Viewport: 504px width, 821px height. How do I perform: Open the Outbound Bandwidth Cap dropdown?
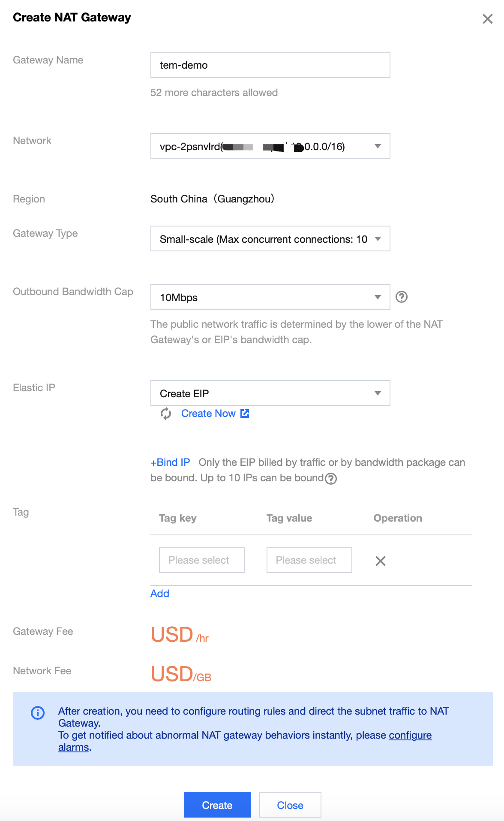point(270,297)
